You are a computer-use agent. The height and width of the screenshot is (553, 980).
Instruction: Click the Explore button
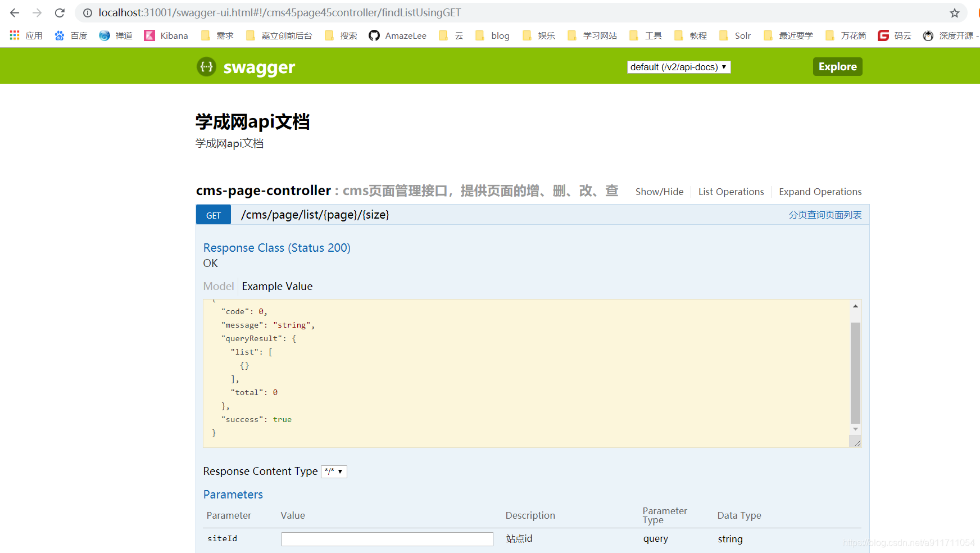(837, 66)
